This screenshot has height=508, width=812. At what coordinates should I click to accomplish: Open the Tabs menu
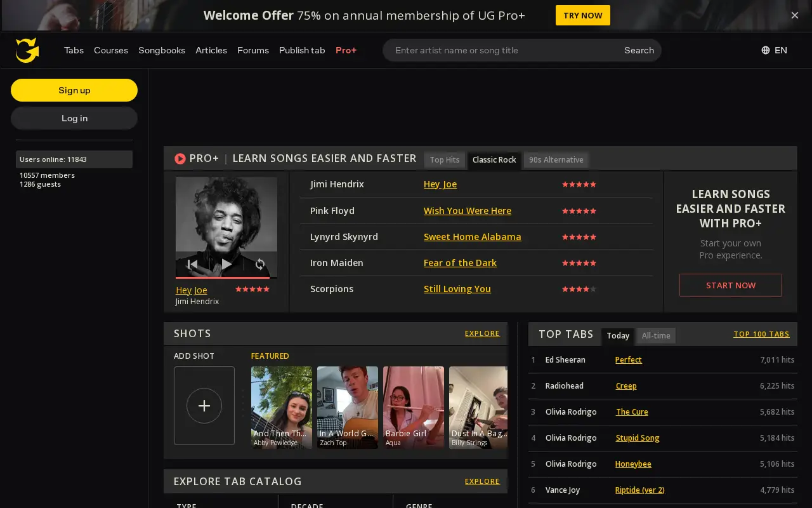(x=74, y=50)
